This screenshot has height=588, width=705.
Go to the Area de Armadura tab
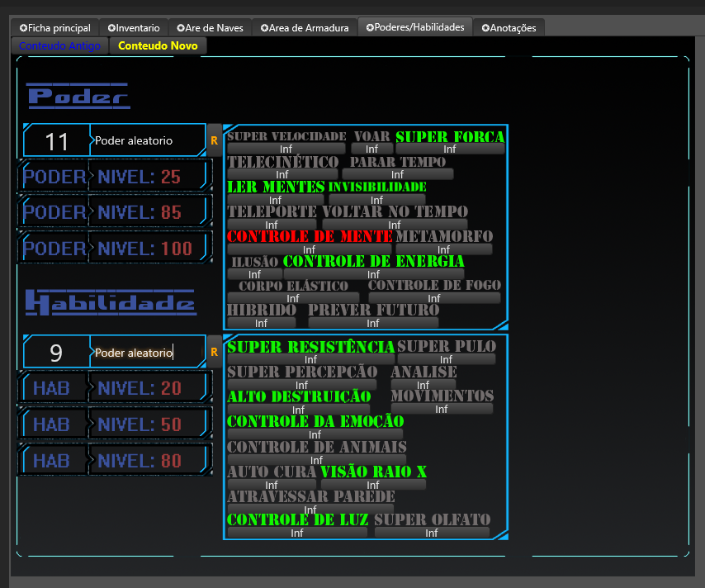[x=305, y=28]
